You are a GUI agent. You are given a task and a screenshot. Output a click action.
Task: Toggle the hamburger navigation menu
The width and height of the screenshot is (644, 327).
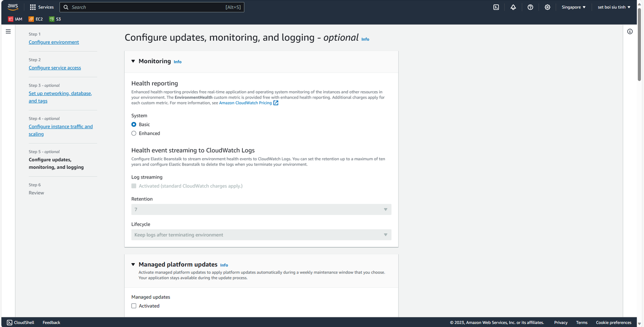pyautogui.click(x=8, y=32)
